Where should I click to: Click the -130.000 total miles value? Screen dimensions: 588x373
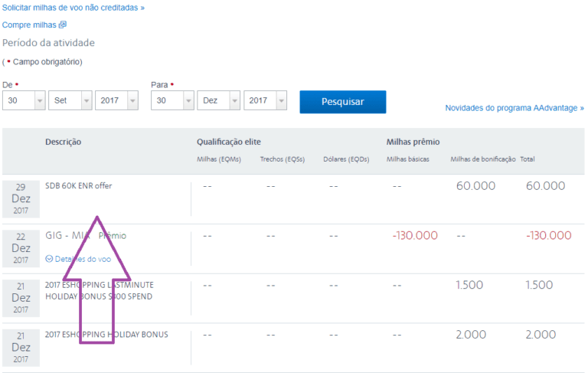(x=548, y=235)
